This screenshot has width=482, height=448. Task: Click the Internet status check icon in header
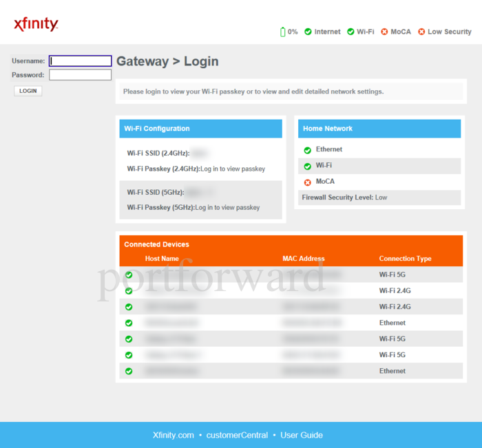pos(308,32)
